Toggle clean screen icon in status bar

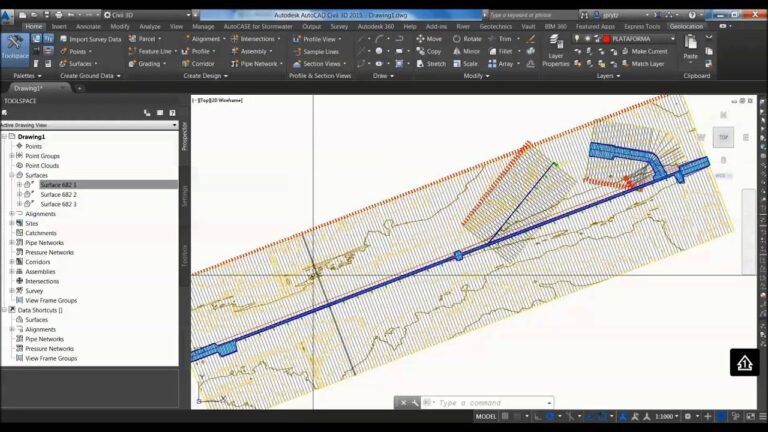click(751, 416)
